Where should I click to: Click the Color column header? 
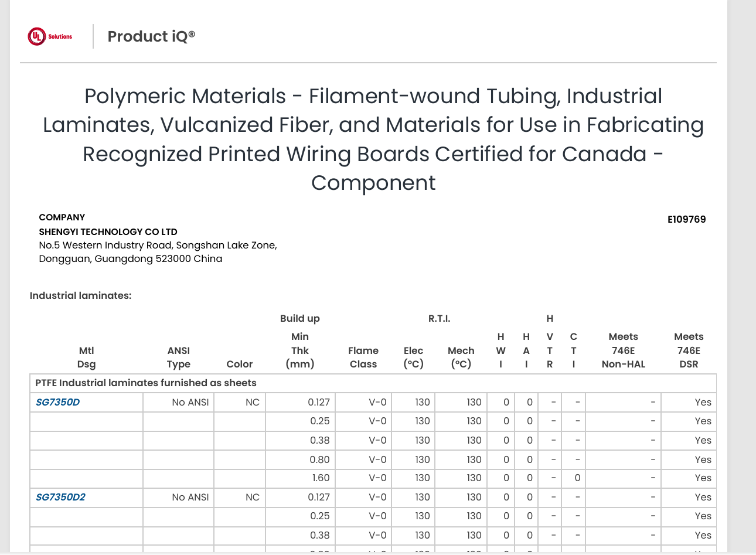coord(240,364)
